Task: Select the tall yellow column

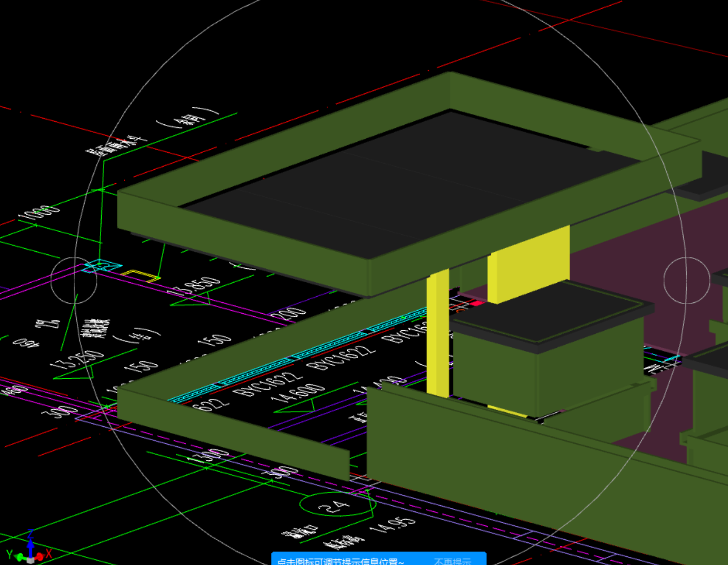Action: [438, 333]
